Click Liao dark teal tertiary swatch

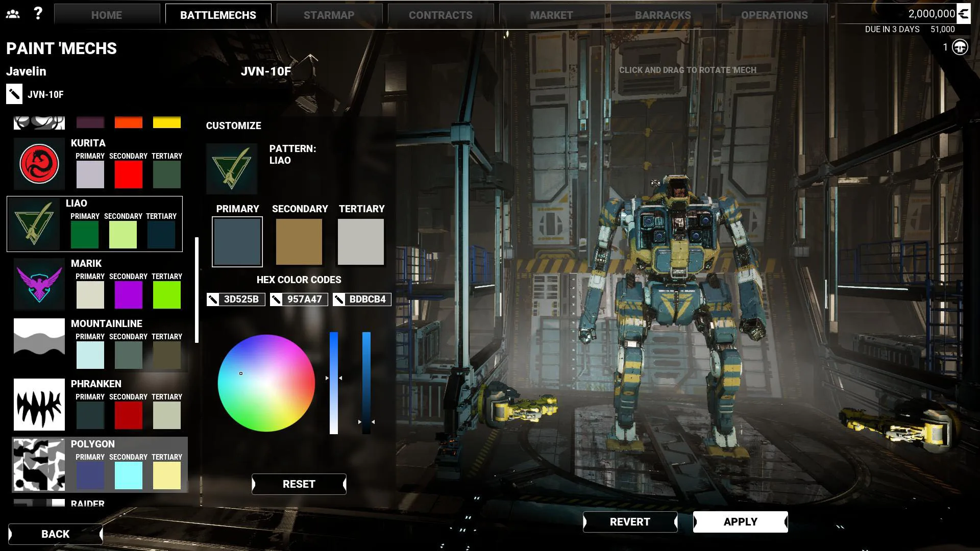pyautogui.click(x=161, y=235)
